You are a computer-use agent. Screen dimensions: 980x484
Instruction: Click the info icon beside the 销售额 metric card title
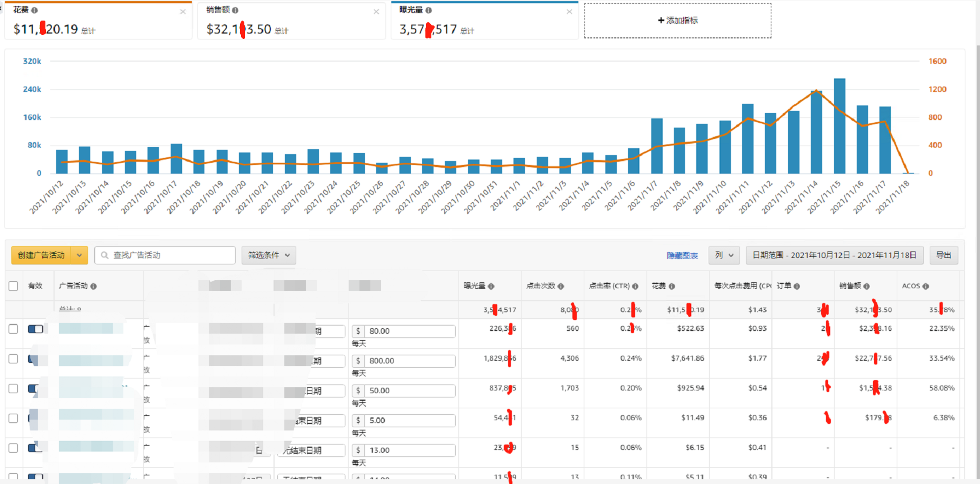[x=235, y=10]
